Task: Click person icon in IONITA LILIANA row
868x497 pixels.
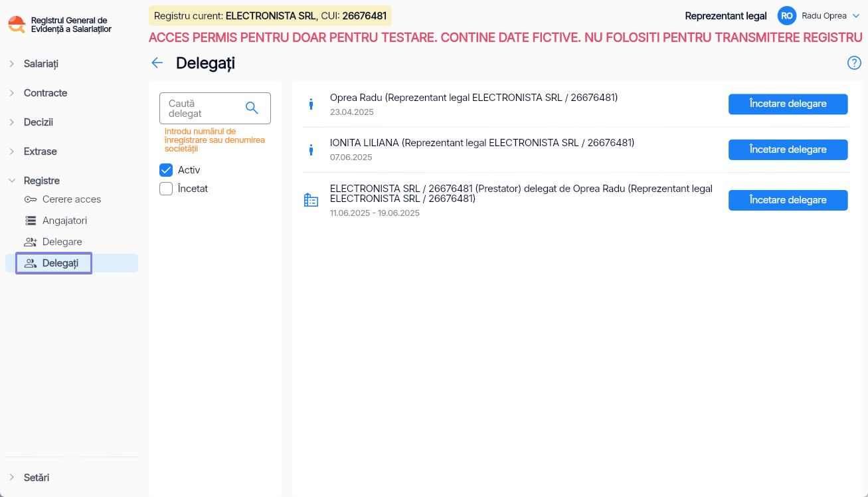Action: (x=311, y=149)
